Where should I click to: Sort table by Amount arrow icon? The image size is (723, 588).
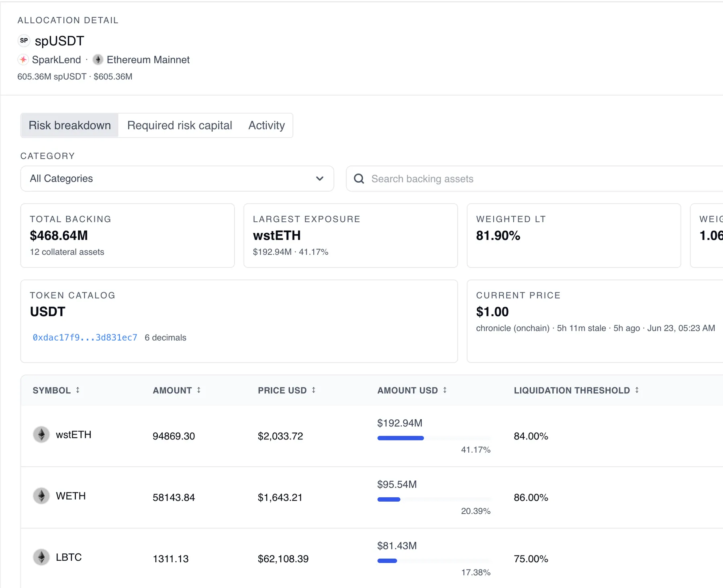click(199, 390)
